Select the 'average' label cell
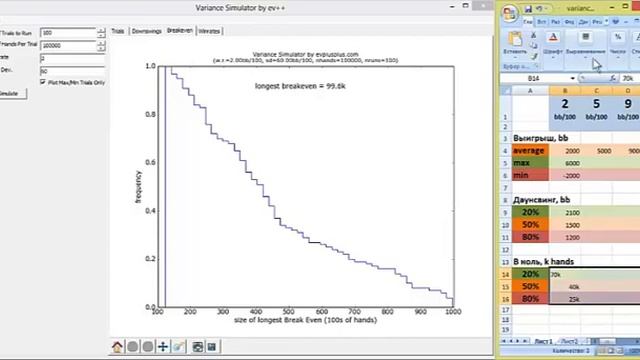The height and width of the screenshot is (360, 640). click(x=530, y=151)
